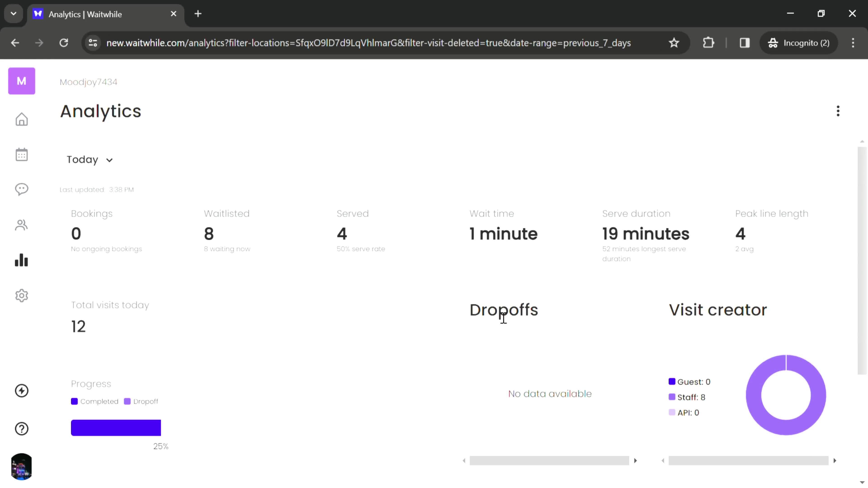The image size is (868, 488).
Task: Expand the tab search dropdown arrow
Action: pyautogui.click(x=14, y=14)
